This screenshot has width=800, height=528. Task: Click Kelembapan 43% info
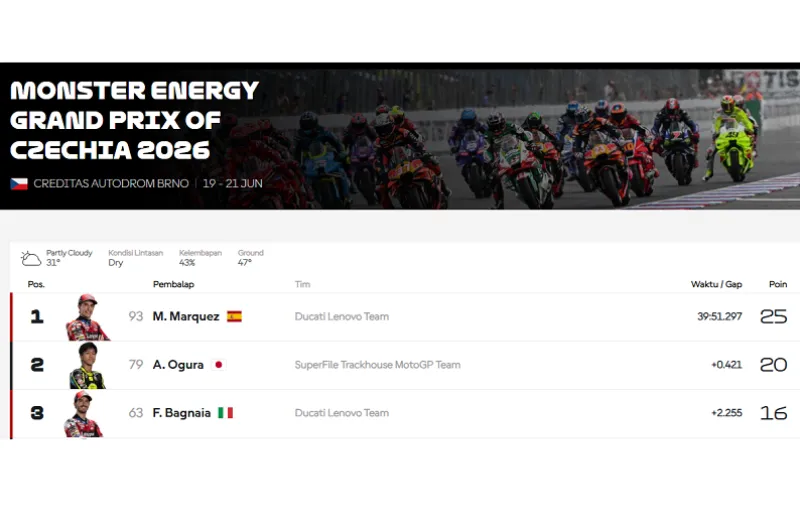click(200, 258)
